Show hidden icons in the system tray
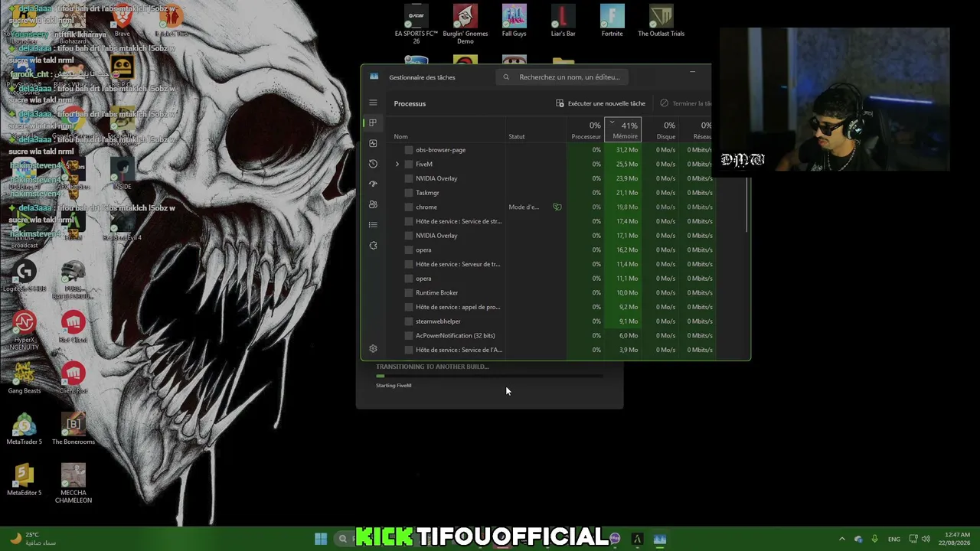The width and height of the screenshot is (980, 551). 841,539
